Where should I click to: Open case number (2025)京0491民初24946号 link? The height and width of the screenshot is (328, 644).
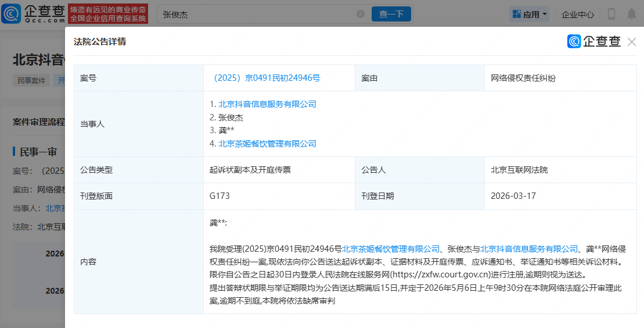point(267,78)
